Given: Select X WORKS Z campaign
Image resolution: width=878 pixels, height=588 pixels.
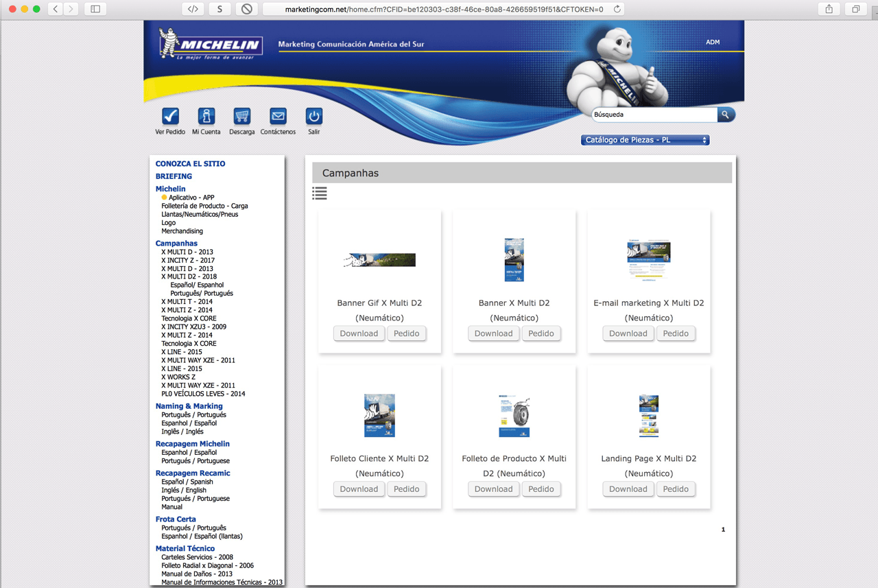Looking at the screenshot, I should (x=178, y=377).
